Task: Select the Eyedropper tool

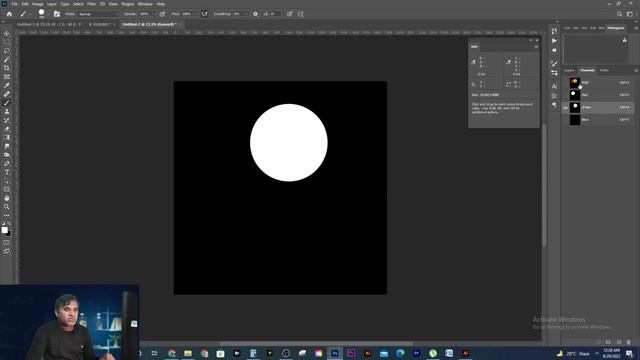Action: 7,85
